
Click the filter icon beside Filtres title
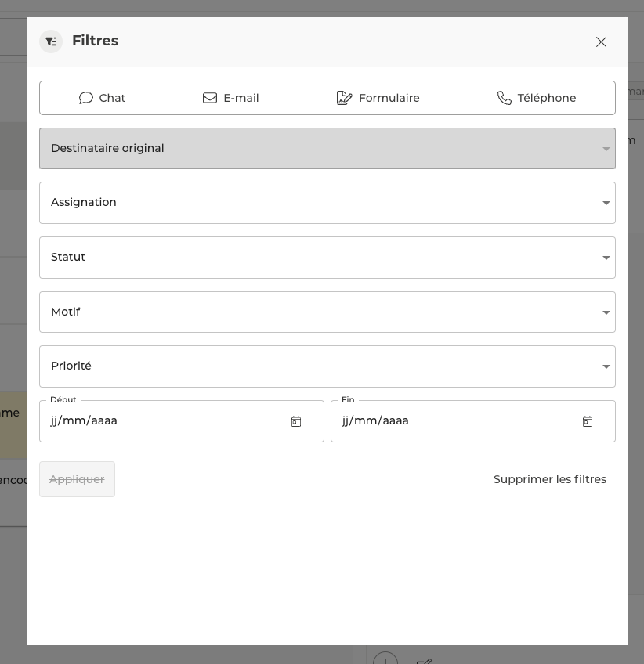[x=51, y=41]
